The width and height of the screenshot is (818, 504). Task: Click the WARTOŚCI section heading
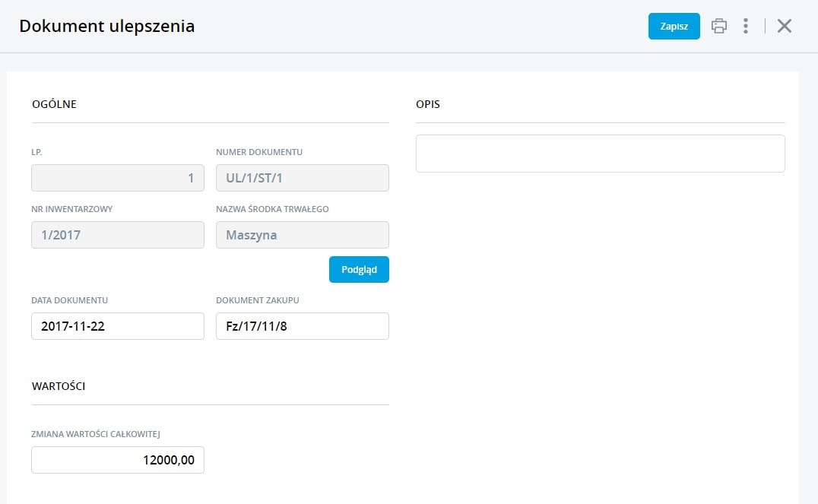[59, 386]
